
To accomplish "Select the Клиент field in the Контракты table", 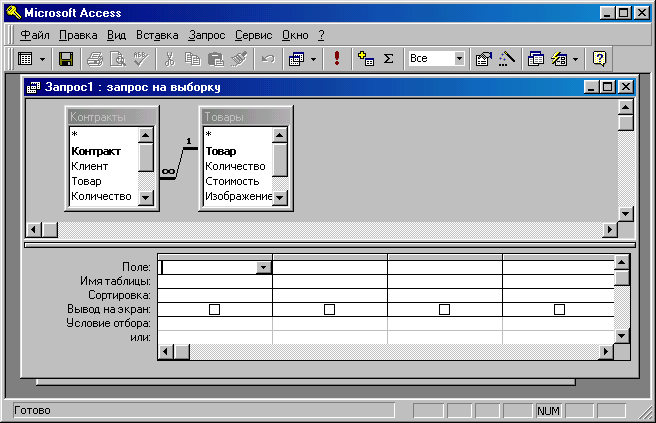I will pyautogui.click(x=90, y=166).
